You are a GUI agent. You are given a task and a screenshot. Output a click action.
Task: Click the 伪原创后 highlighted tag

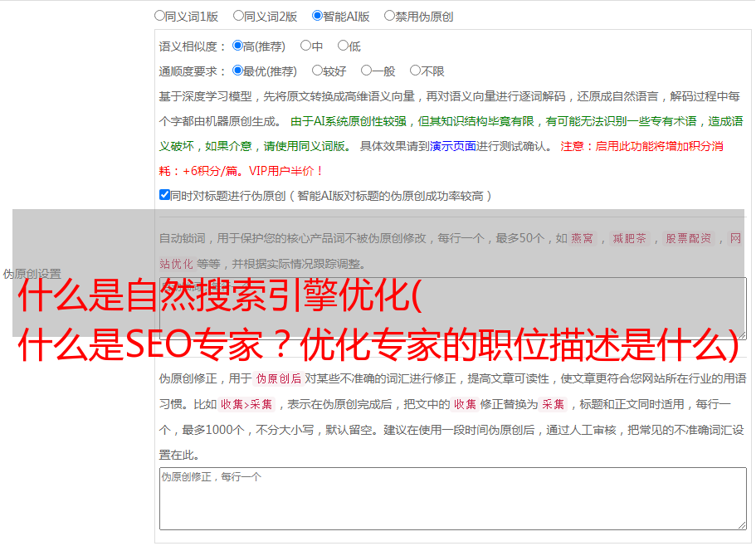(x=279, y=378)
